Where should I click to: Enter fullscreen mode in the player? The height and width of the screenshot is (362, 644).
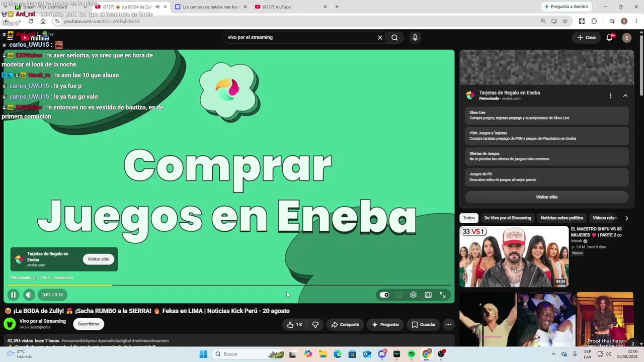443,295
